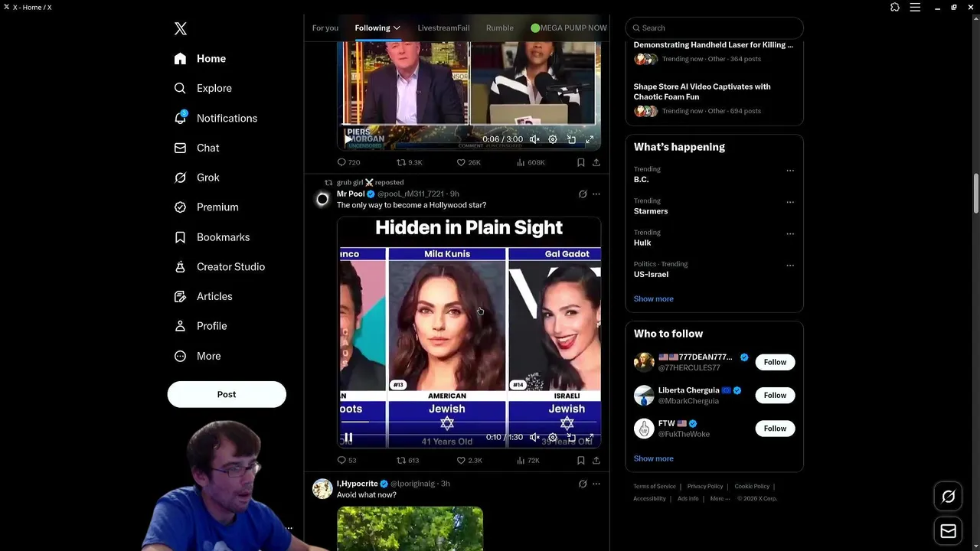Viewport: 980px width, 551px height.
Task: Open options for Starmers trend
Action: [790, 202]
